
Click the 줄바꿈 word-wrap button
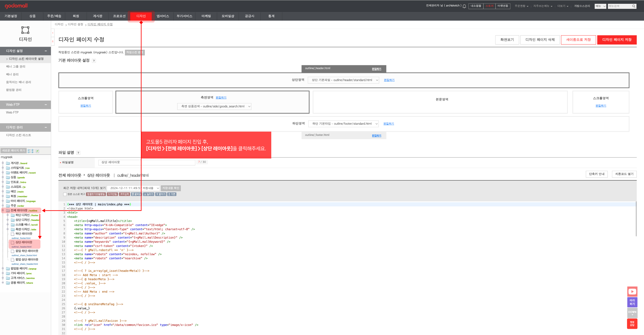click(136, 194)
